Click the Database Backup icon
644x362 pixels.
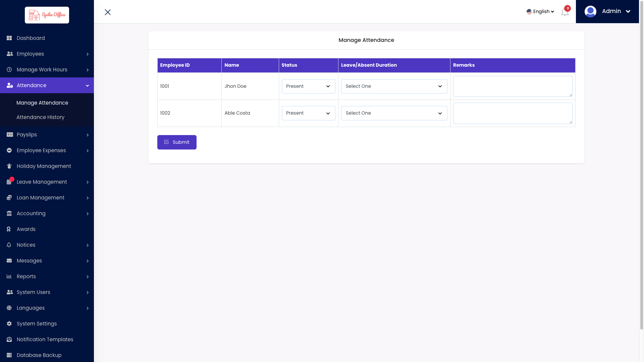point(9,355)
